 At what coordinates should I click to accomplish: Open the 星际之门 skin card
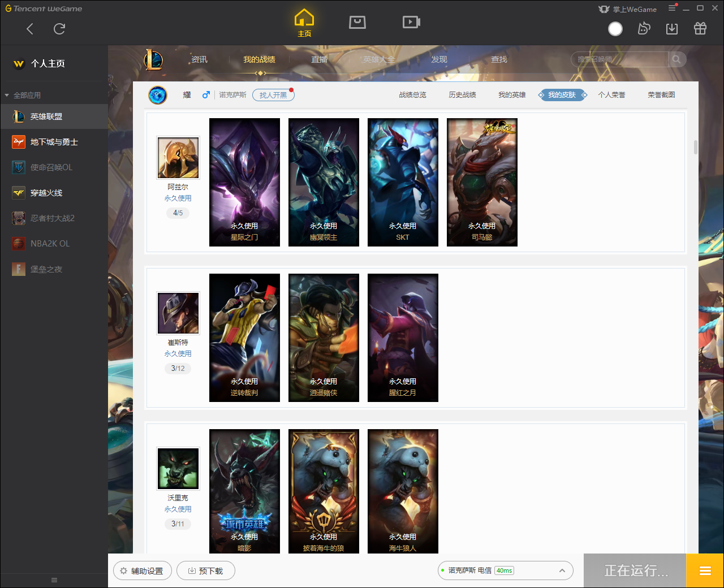(244, 182)
